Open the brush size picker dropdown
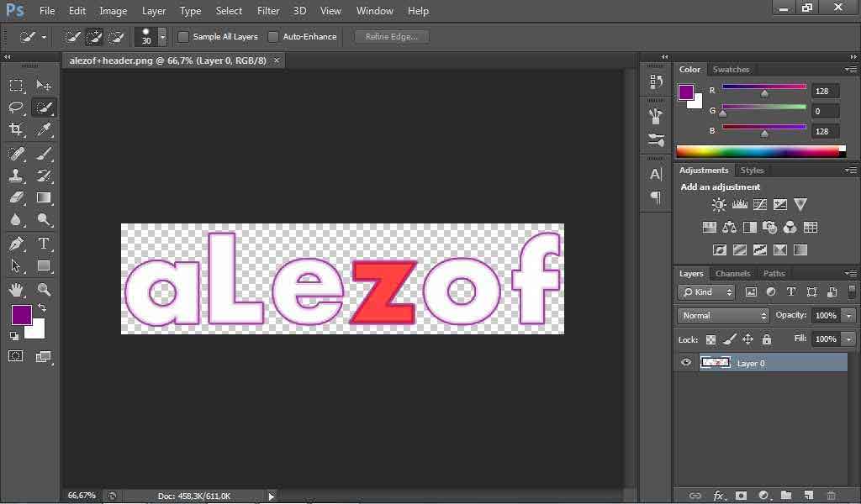This screenshot has height=504, width=861. (x=162, y=37)
